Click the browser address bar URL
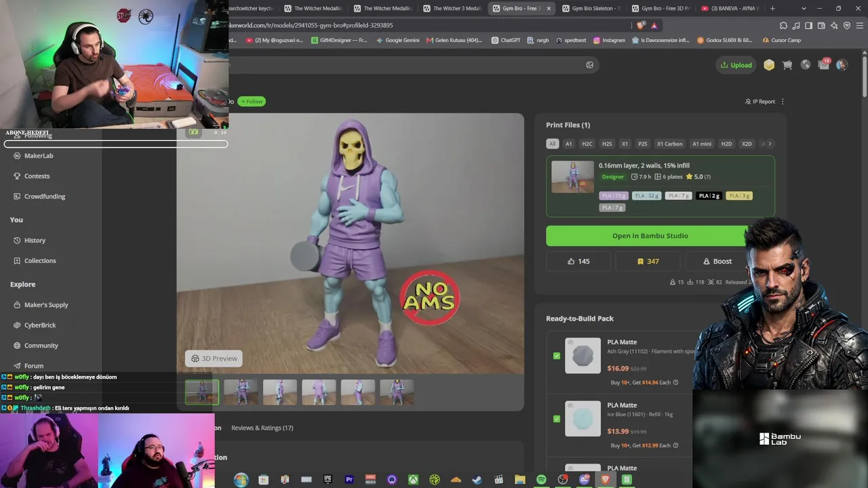The image size is (868, 488). pos(312,25)
